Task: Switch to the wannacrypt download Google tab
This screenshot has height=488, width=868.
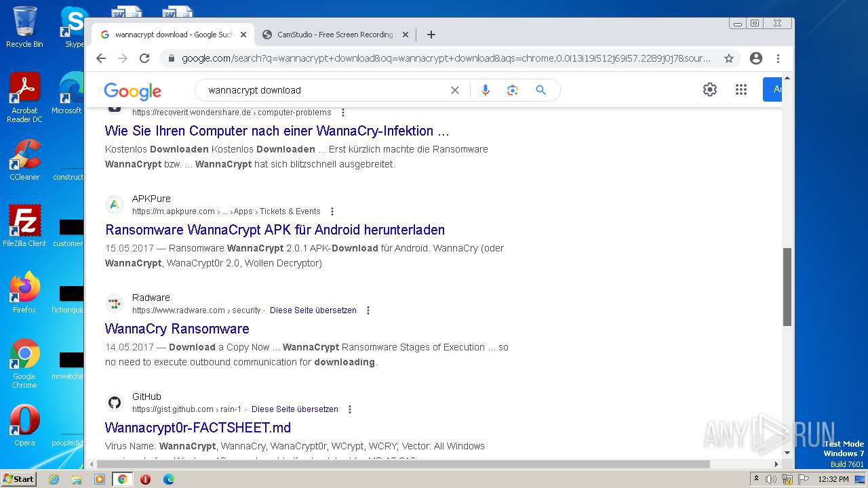Action: [174, 35]
